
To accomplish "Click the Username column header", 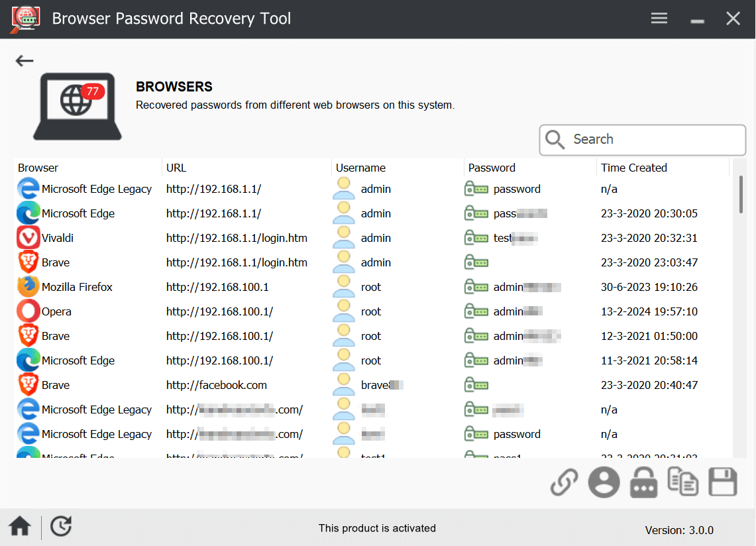I will [x=360, y=168].
